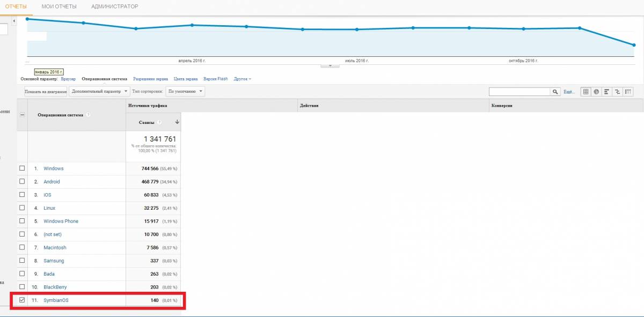Select the comparison view icon
This screenshot has width=644, height=317.
(x=617, y=92)
